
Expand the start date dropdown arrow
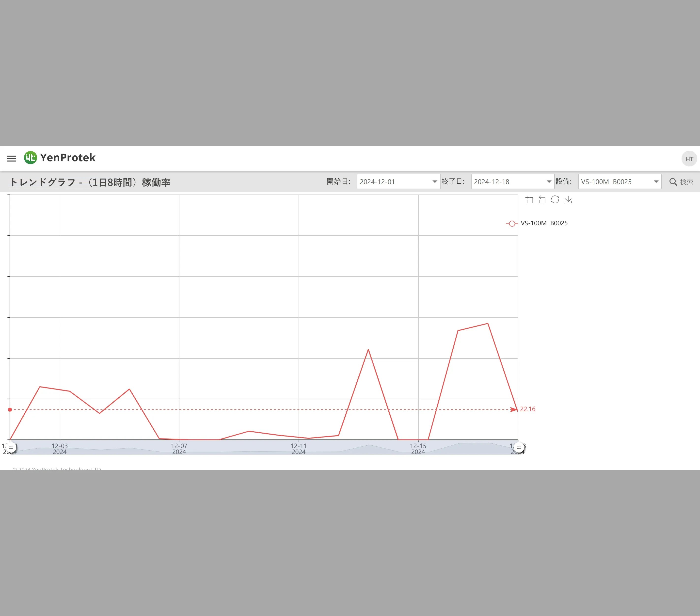click(435, 182)
